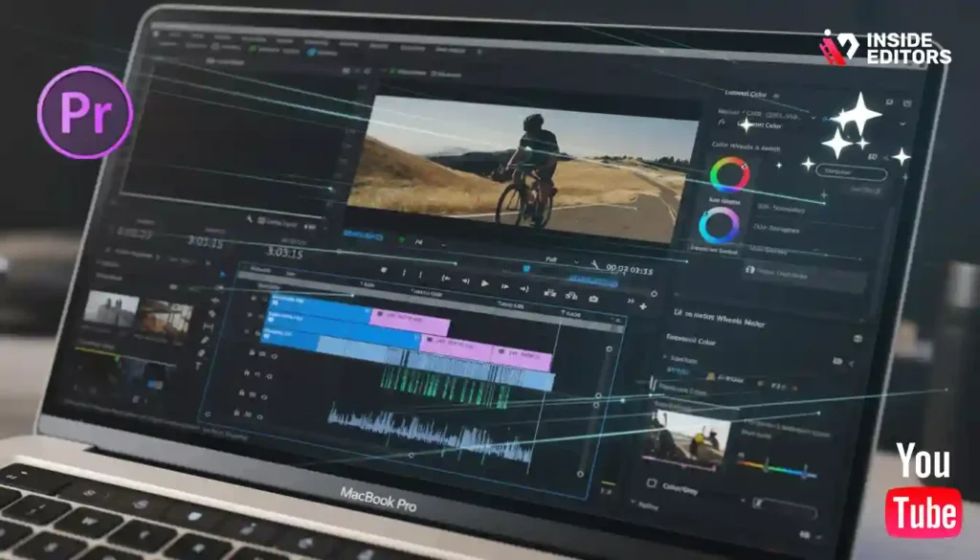Jump to the In point

point(445,278)
